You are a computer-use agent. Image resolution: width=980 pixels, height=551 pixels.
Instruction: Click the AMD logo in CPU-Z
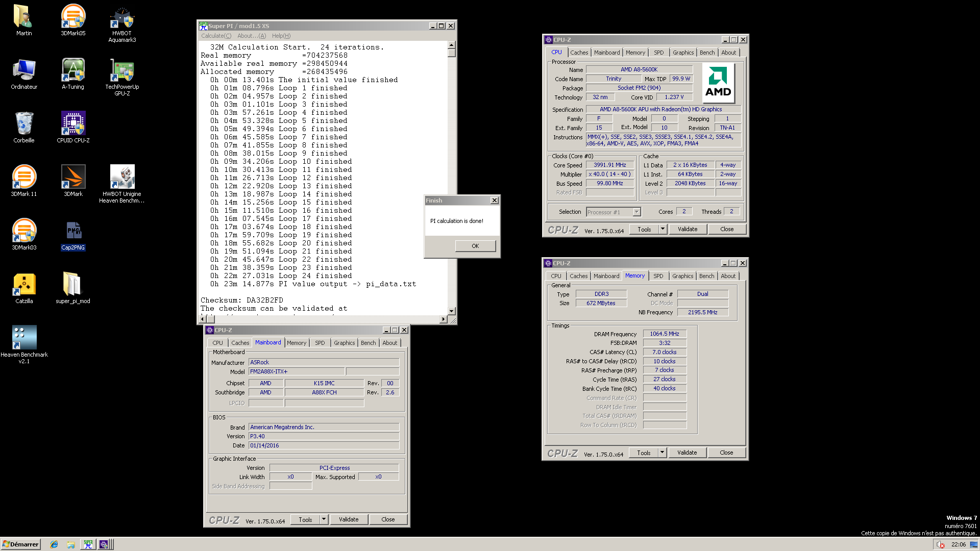point(718,83)
